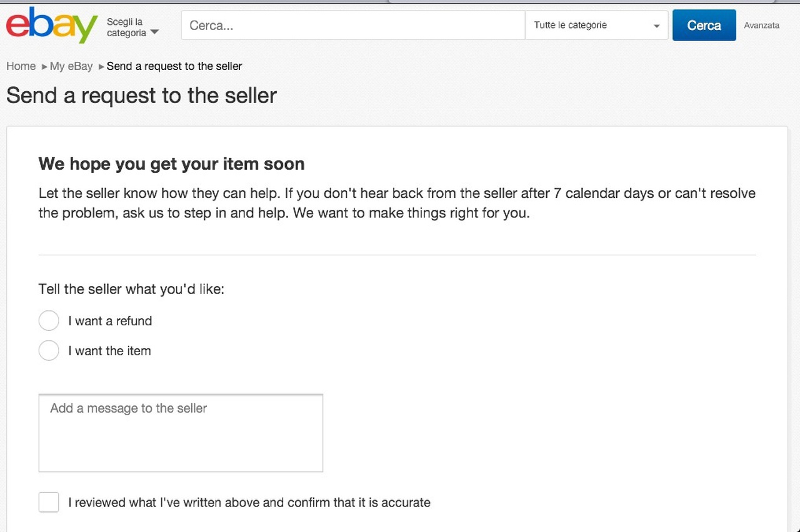The image size is (800, 532).
Task: Click the We hope you get your item soon heading
Action: [x=171, y=164]
